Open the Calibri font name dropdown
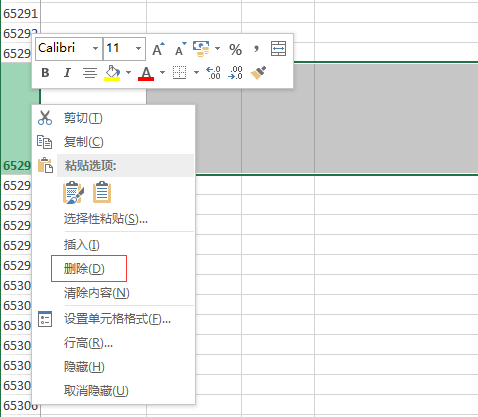Screen dimensions: 478x417 click(x=95, y=49)
